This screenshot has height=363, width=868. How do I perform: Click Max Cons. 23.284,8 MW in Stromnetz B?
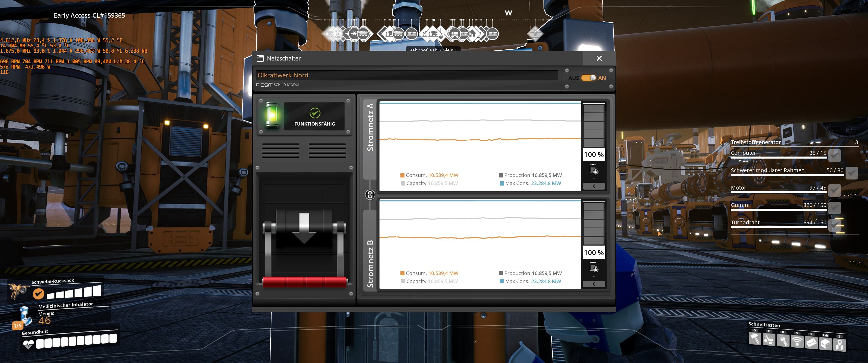coord(530,281)
